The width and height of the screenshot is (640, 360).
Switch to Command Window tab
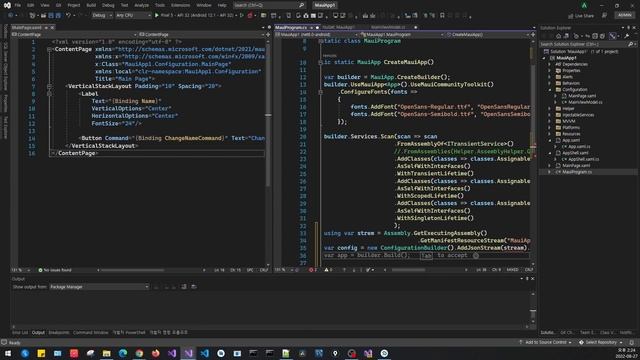coord(91,333)
